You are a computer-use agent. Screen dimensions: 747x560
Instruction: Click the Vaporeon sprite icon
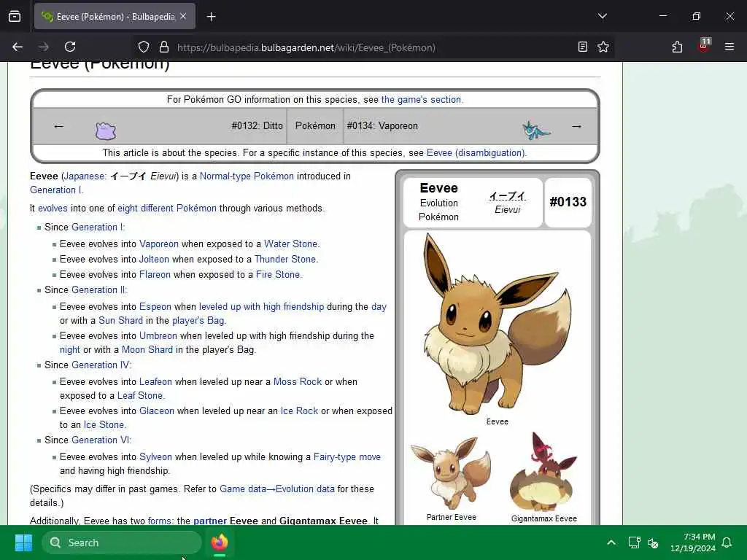click(x=536, y=130)
